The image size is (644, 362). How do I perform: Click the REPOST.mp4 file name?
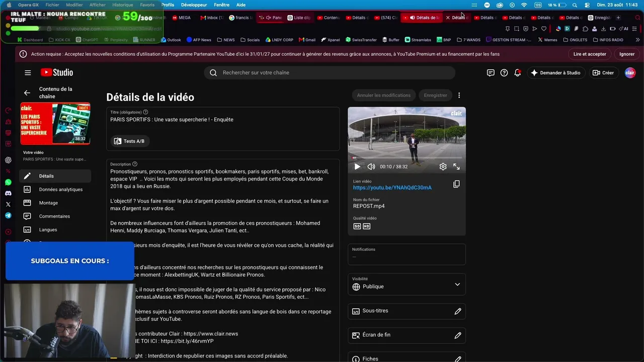(x=369, y=206)
